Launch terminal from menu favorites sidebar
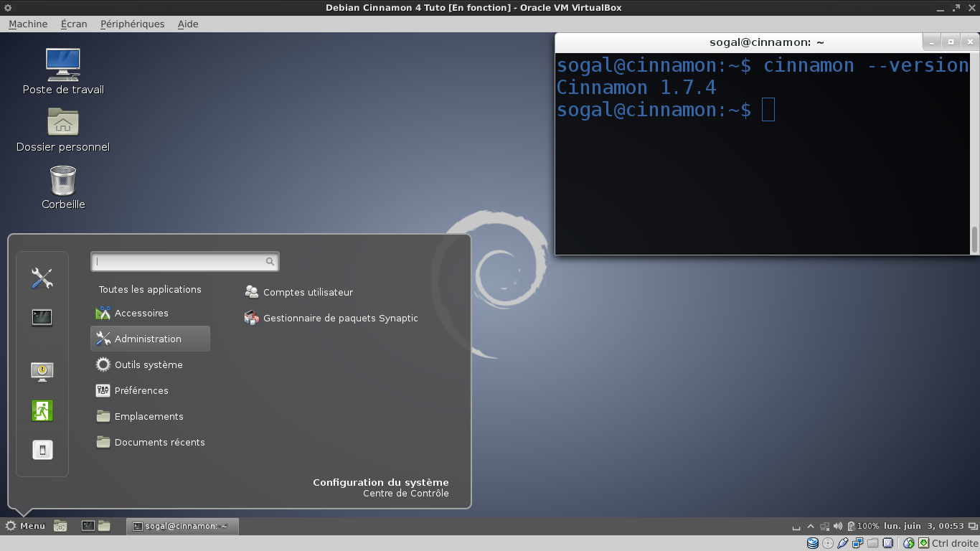Image resolution: width=980 pixels, height=551 pixels. 42,317
